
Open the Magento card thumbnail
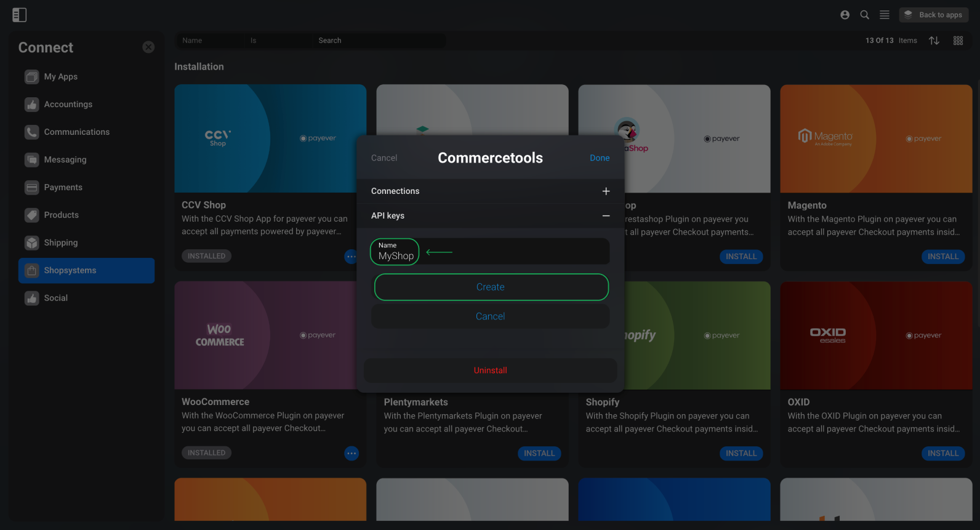pyautogui.click(x=876, y=139)
